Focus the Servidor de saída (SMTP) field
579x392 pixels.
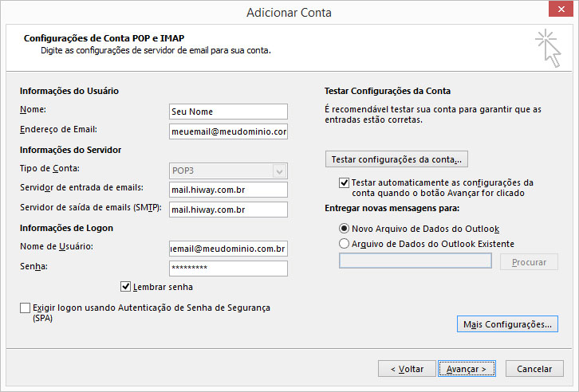228,210
